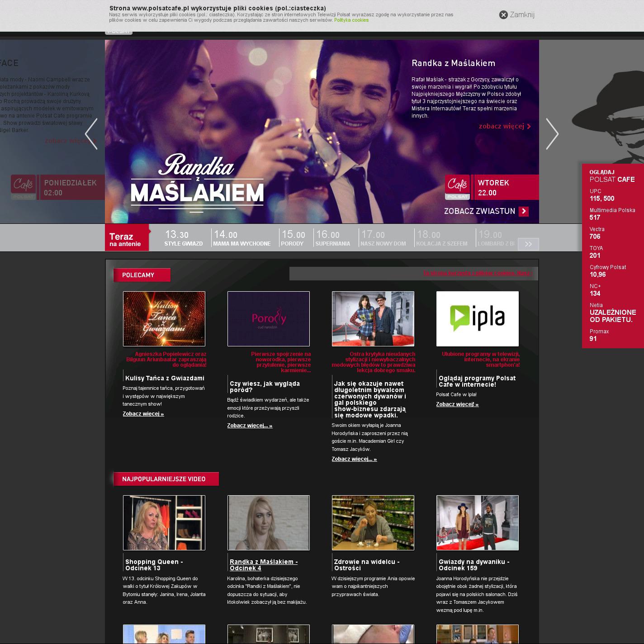The width and height of the screenshot is (644, 644).
Task: Click Zobacz więcej under Kulisy Tańca
Action: pos(143,414)
